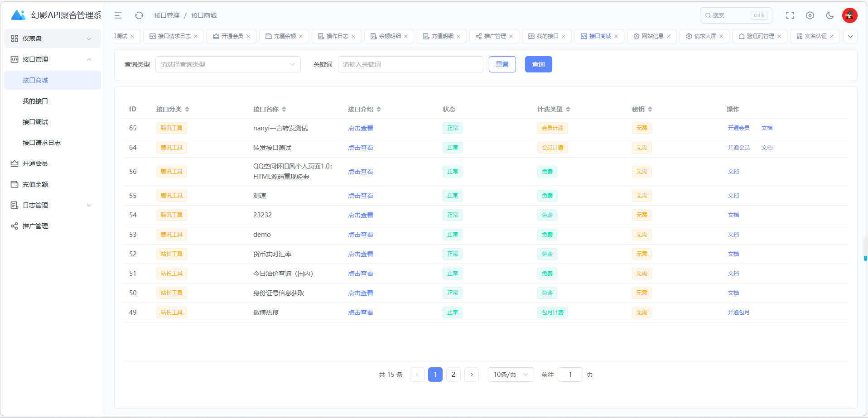868x418 pixels.
Task: Click the 前往 page number input
Action: [570, 375]
